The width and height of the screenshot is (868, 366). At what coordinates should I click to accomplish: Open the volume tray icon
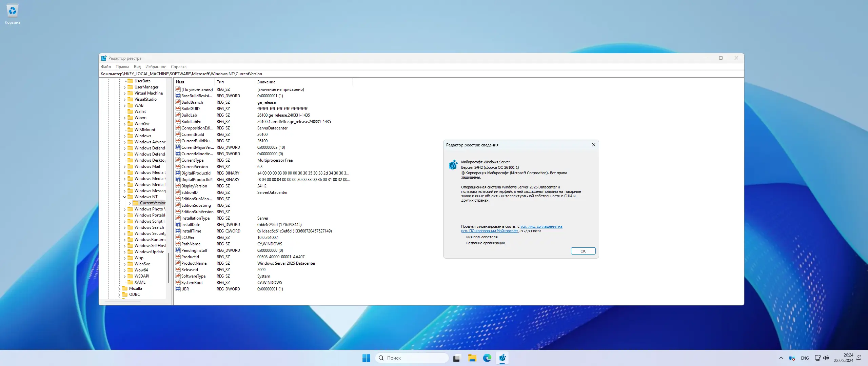(826, 358)
